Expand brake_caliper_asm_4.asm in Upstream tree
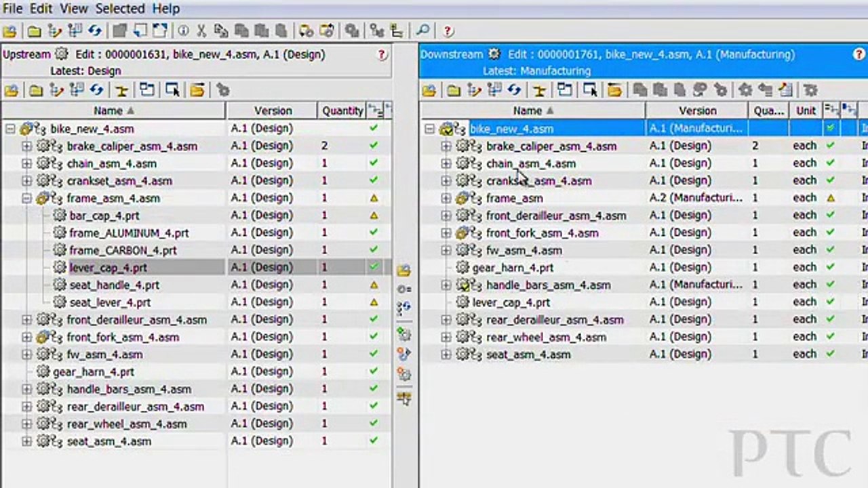Viewport: 868px width, 488px height. point(26,146)
